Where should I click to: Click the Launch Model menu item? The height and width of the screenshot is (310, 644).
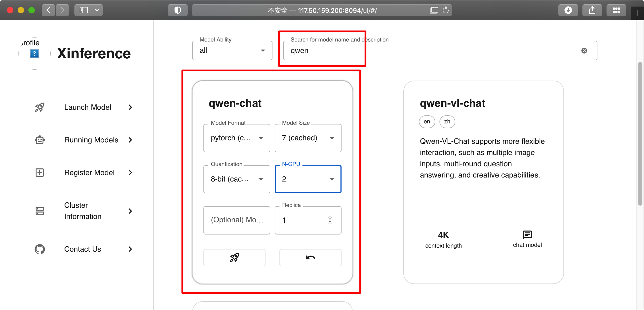point(88,107)
